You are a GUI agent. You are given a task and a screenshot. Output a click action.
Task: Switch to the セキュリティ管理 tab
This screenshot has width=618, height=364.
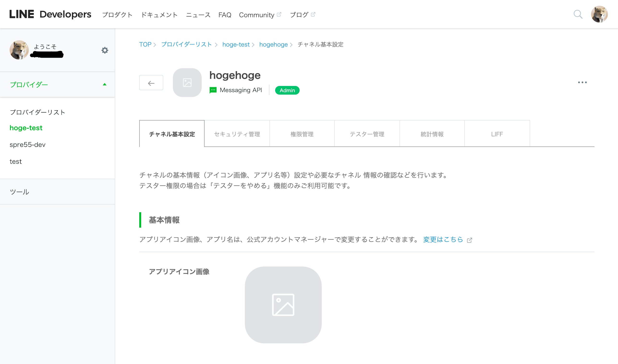pos(237,134)
